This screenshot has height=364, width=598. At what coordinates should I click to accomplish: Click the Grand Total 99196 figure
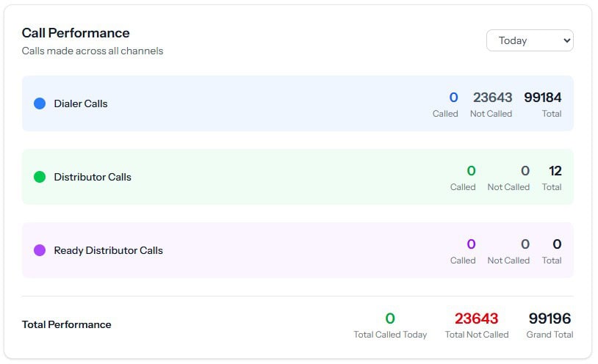click(x=550, y=318)
